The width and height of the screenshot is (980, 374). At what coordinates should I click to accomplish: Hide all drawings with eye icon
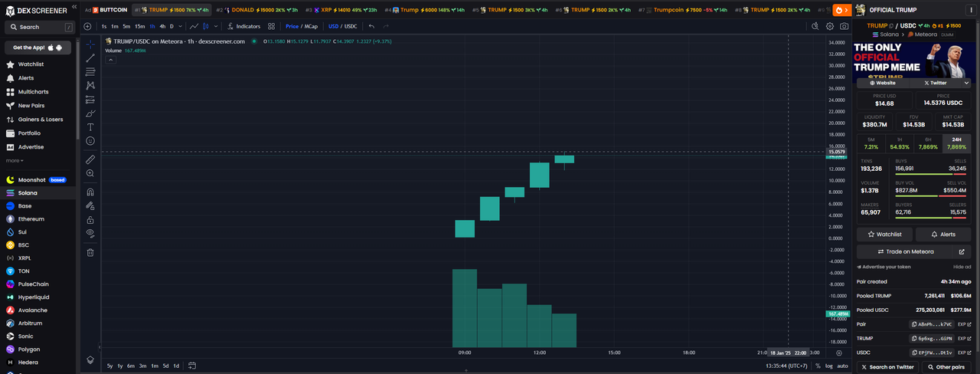90,233
